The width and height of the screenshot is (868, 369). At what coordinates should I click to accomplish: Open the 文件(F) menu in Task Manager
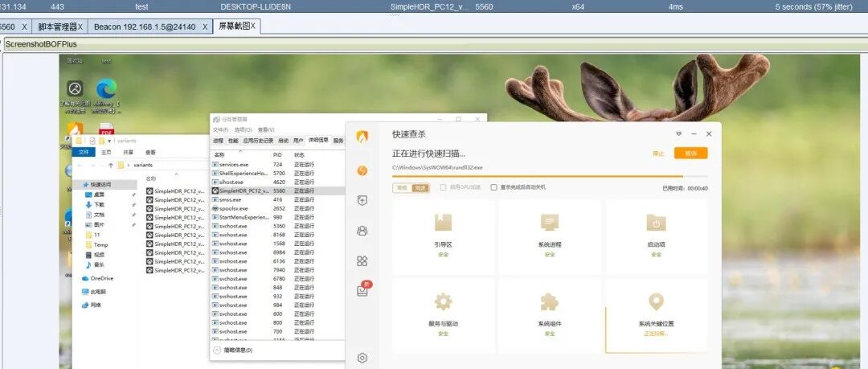click(220, 129)
